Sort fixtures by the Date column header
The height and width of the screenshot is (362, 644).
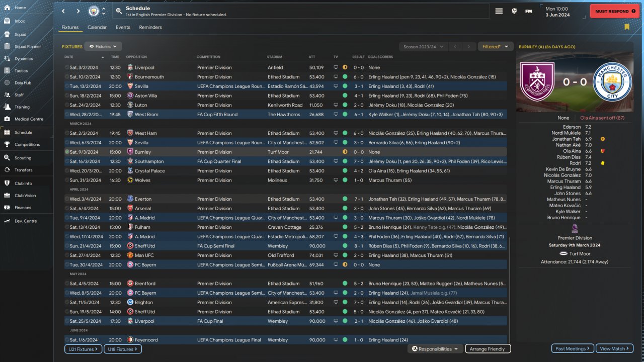pos(69,57)
